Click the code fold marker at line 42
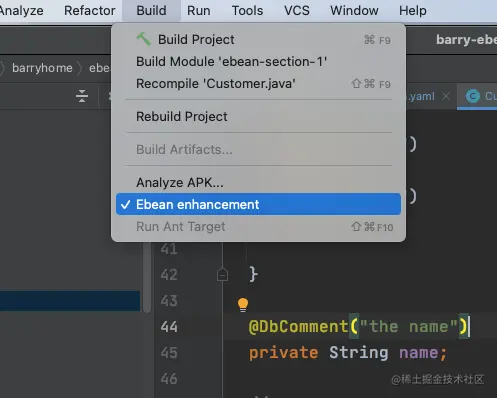Screen dimensions: 497x398 coord(222,275)
